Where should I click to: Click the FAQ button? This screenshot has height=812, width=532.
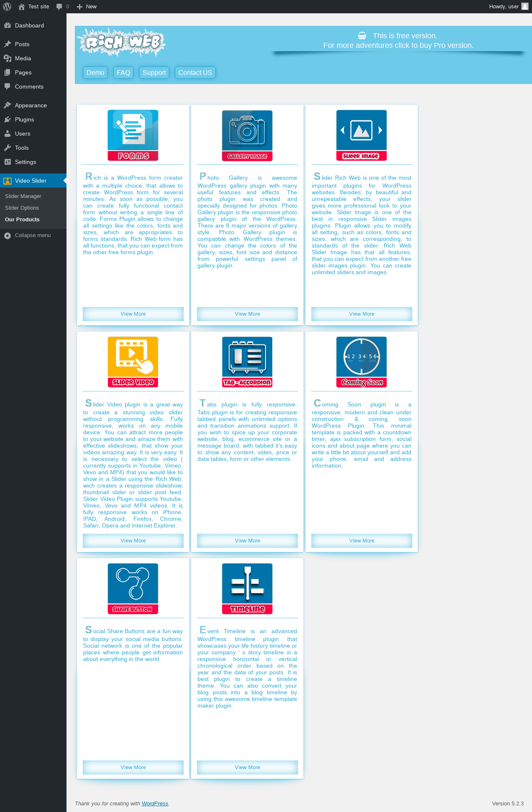click(x=123, y=73)
